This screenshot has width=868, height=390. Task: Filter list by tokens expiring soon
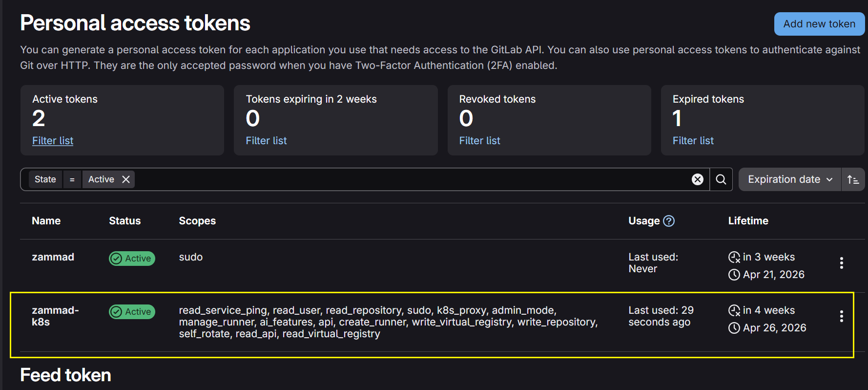coord(266,141)
